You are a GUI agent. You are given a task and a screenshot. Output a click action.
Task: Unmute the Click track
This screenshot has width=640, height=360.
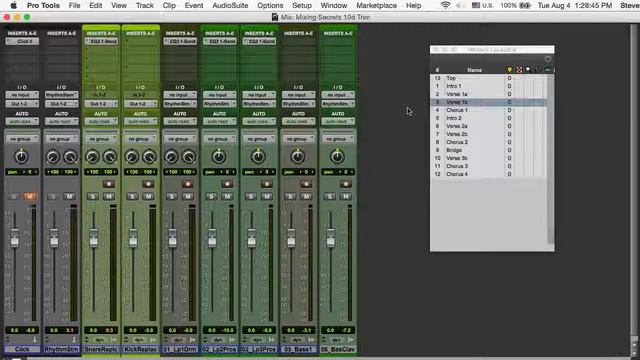(x=30, y=197)
